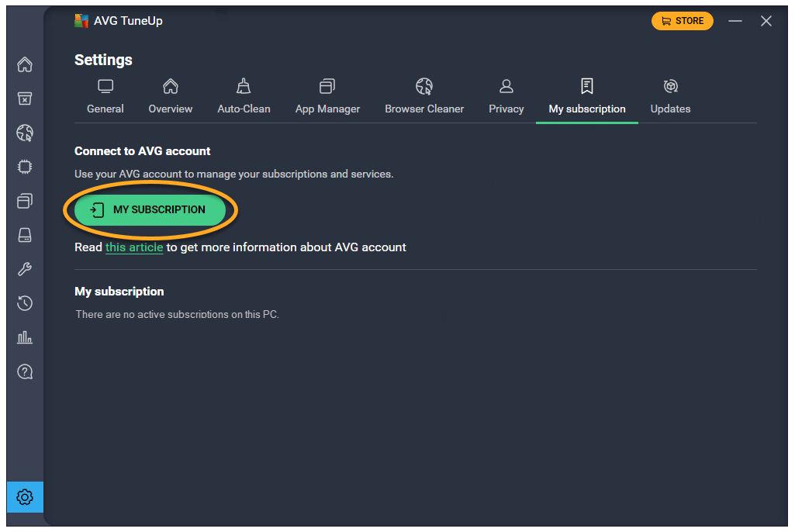Click the settings gear in sidebar
Screen dimensions: 795x532
25,496
